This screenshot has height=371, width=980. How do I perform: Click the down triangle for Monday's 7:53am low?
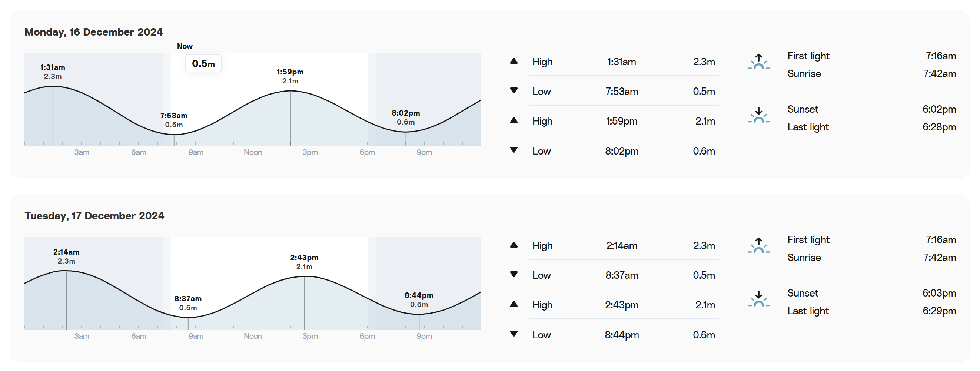point(514,90)
